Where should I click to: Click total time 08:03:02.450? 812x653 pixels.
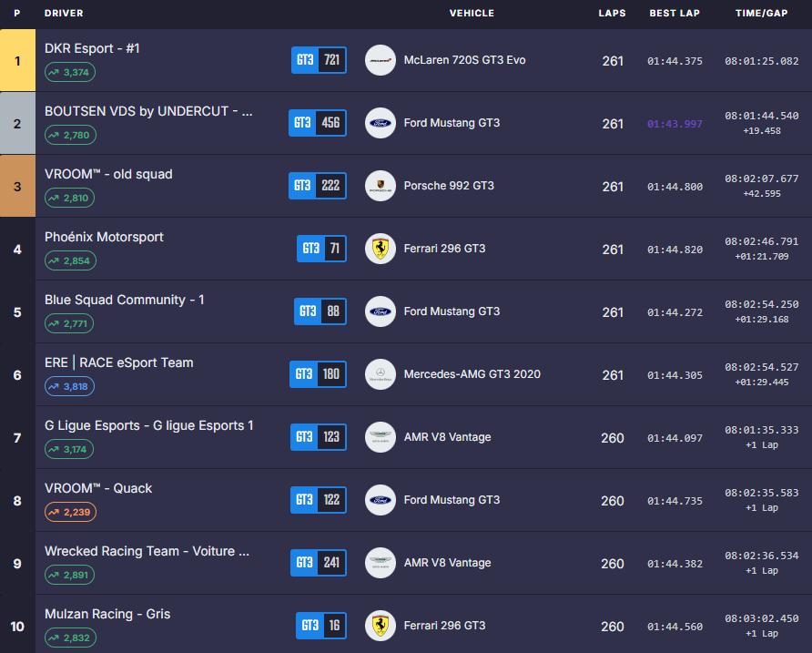762,618
